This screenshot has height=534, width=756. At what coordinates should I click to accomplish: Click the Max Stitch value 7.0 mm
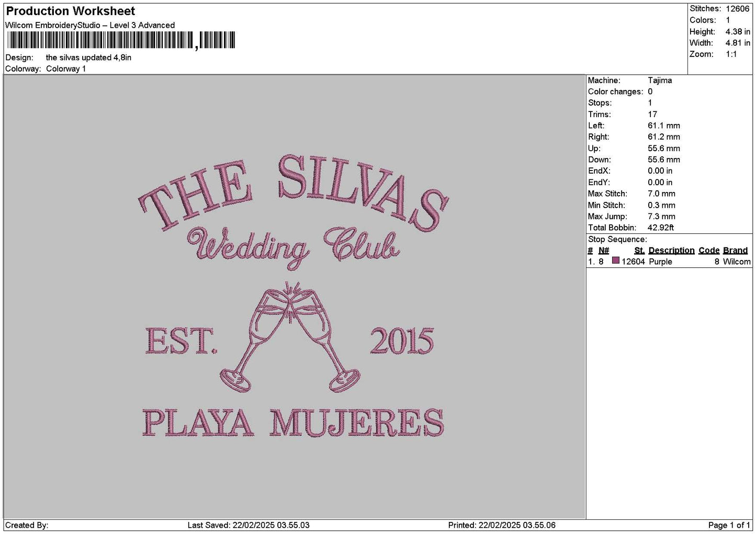[x=662, y=194]
